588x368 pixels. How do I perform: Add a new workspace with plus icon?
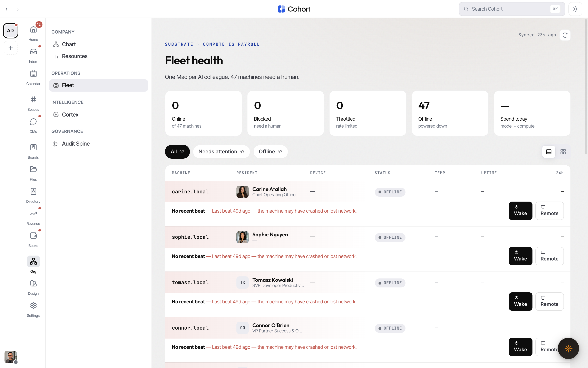tap(10, 48)
